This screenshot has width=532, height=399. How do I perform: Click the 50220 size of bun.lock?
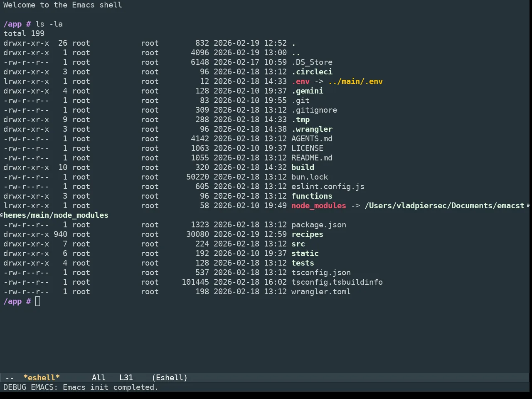197,177
